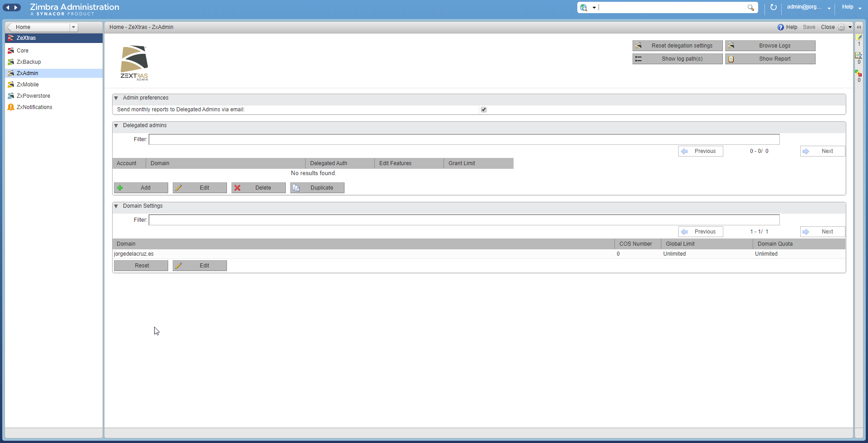Click the blue Help question-mark icon
This screenshot has width=868, height=443.
click(x=781, y=27)
